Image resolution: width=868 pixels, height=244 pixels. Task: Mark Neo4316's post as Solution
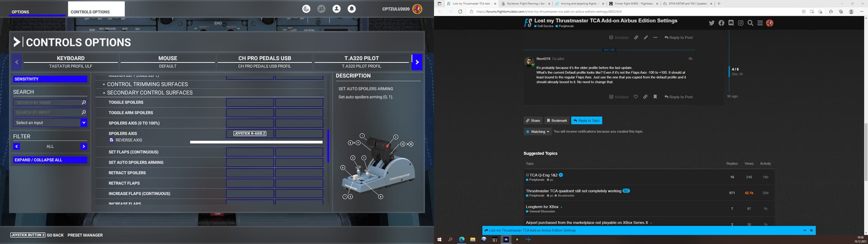[619, 97]
